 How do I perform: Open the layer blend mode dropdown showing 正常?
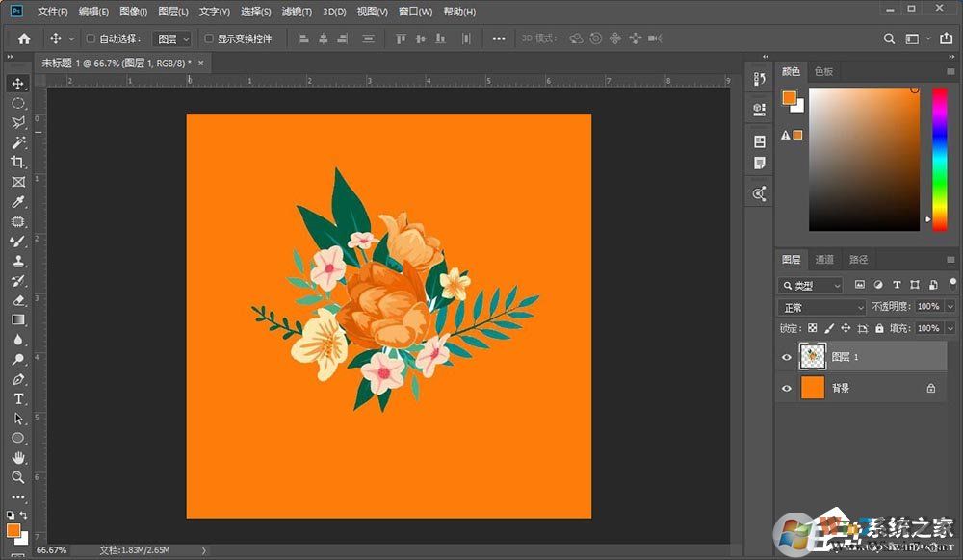point(820,306)
